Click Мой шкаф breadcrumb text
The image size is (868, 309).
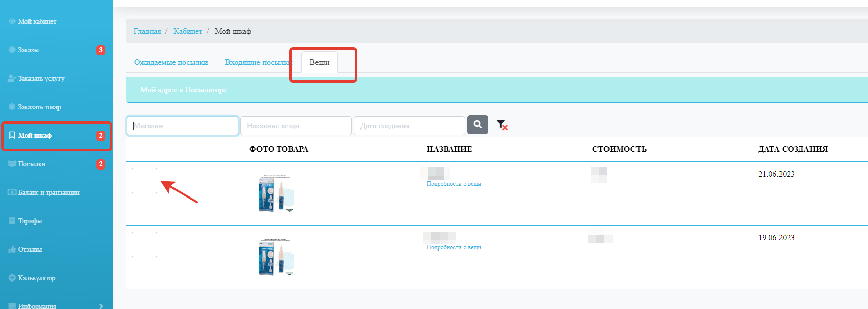[233, 31]
